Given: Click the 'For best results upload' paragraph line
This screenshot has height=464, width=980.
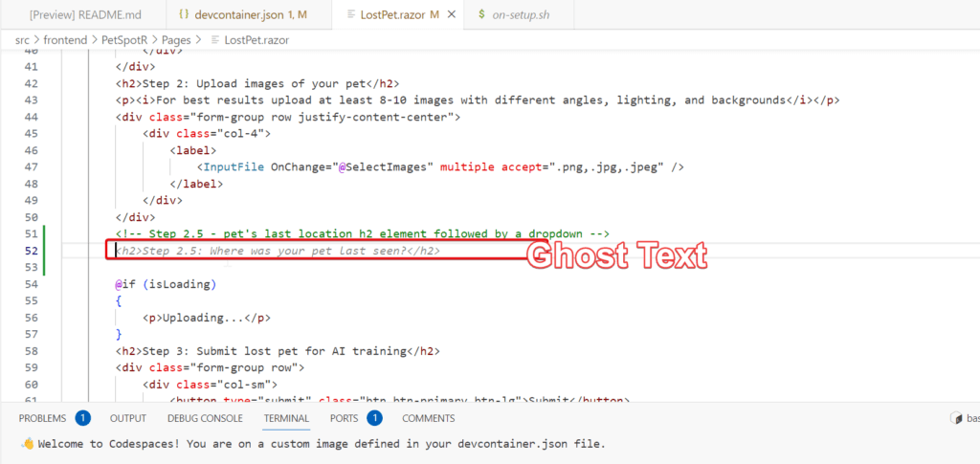Looking at the screenshot, I should 478,100.
